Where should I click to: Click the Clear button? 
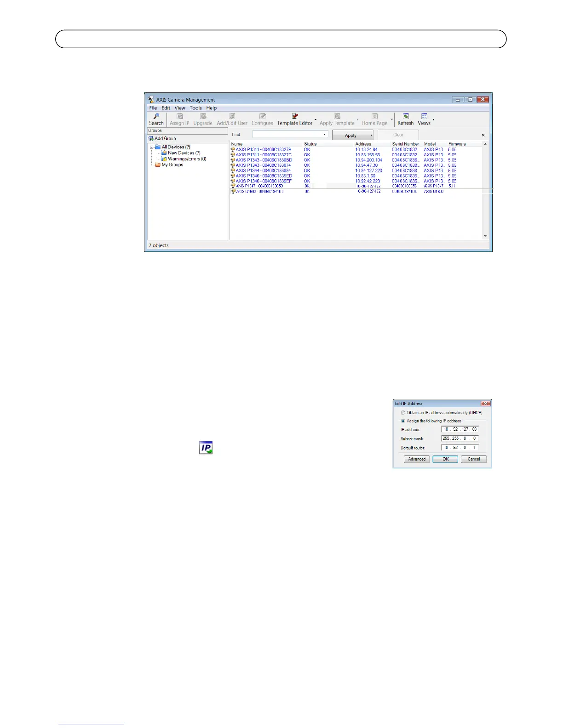(398, 135)
